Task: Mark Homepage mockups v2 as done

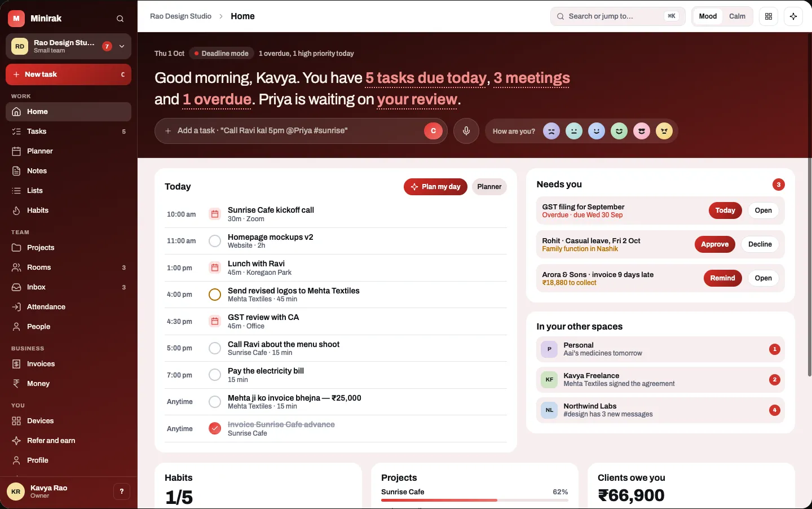Action: coord(215,241)
